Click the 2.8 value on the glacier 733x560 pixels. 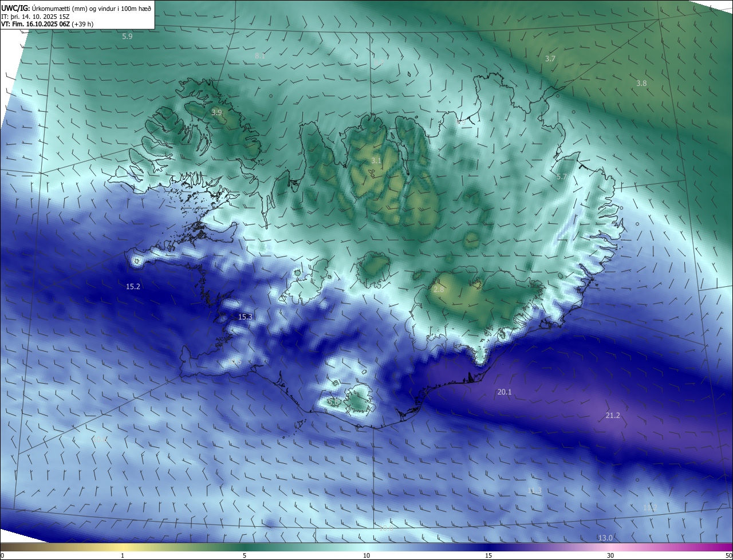click(x=438, y=290)
